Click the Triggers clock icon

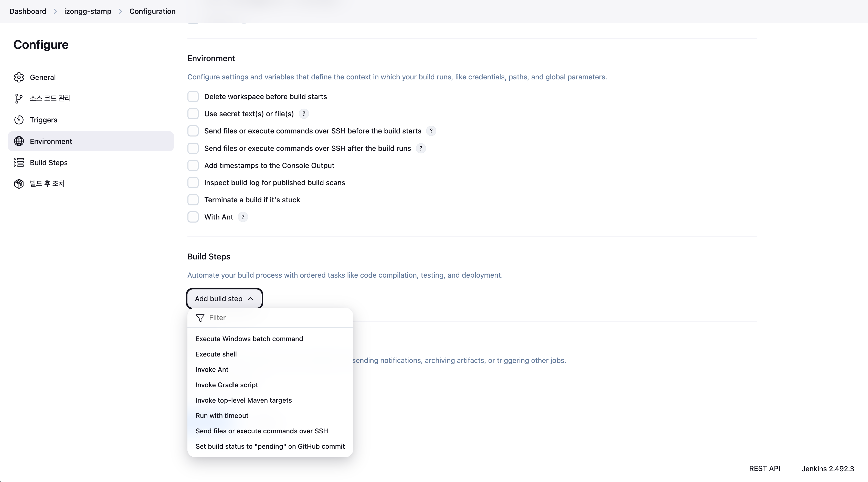click(19, 120)
